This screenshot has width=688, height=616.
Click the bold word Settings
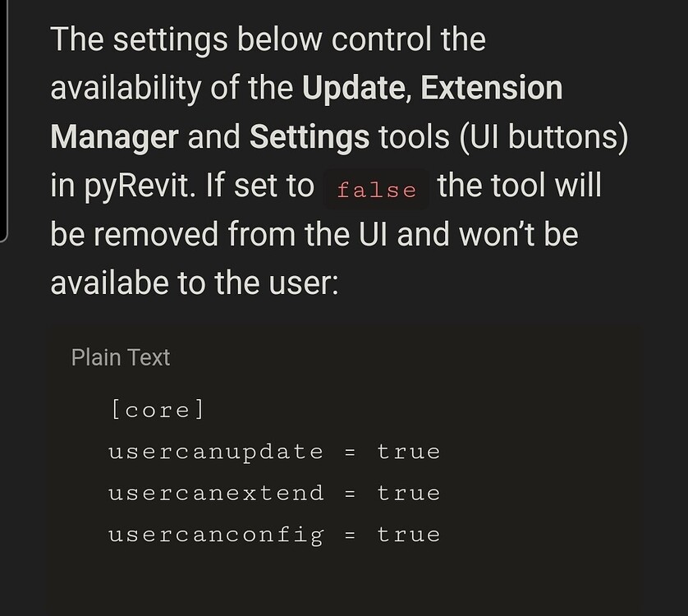point(310,137)
